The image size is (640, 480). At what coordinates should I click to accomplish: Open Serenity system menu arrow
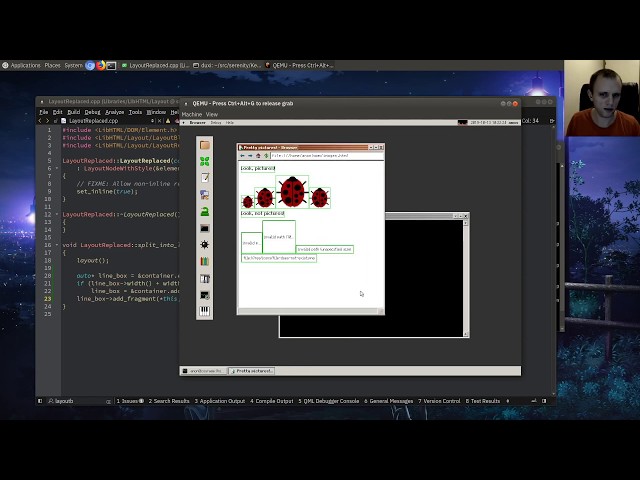[x=184, y=122]
